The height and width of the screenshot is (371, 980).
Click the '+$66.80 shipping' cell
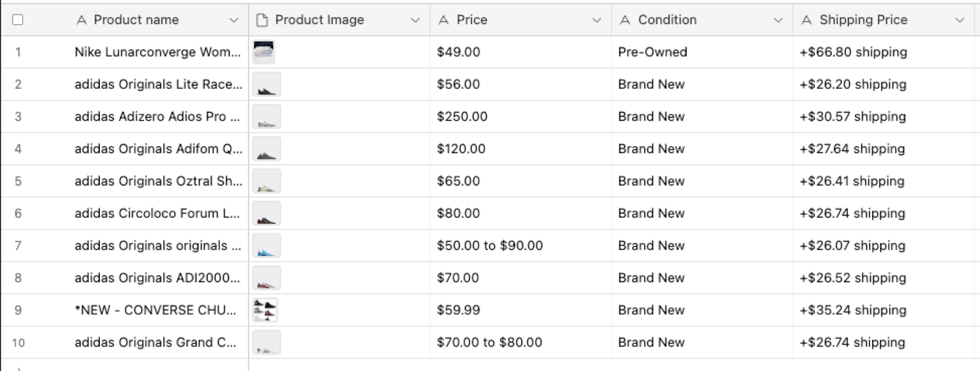[x=883, y=52]
